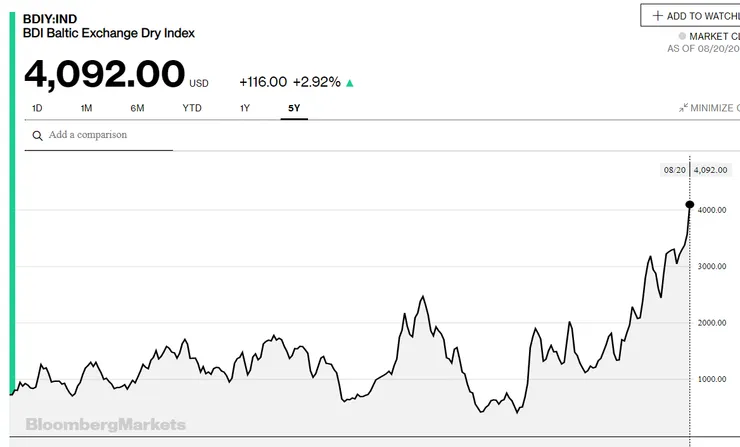Click the magnifier icon beside Add a comparison
Viewport: 740px width, 447px height.
click(37, 135)
